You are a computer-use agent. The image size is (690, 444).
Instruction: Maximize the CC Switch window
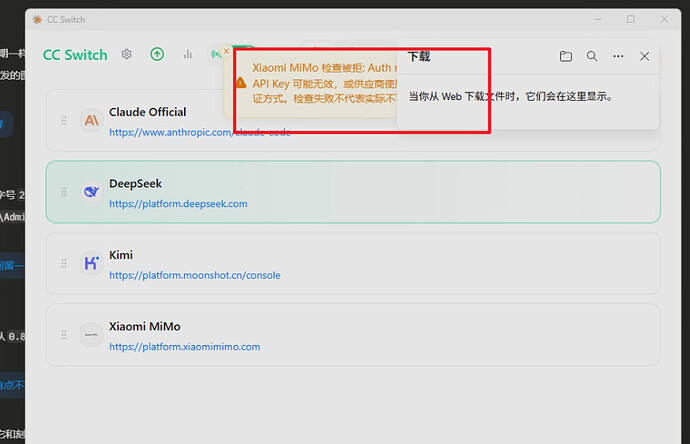coord(631,19)
